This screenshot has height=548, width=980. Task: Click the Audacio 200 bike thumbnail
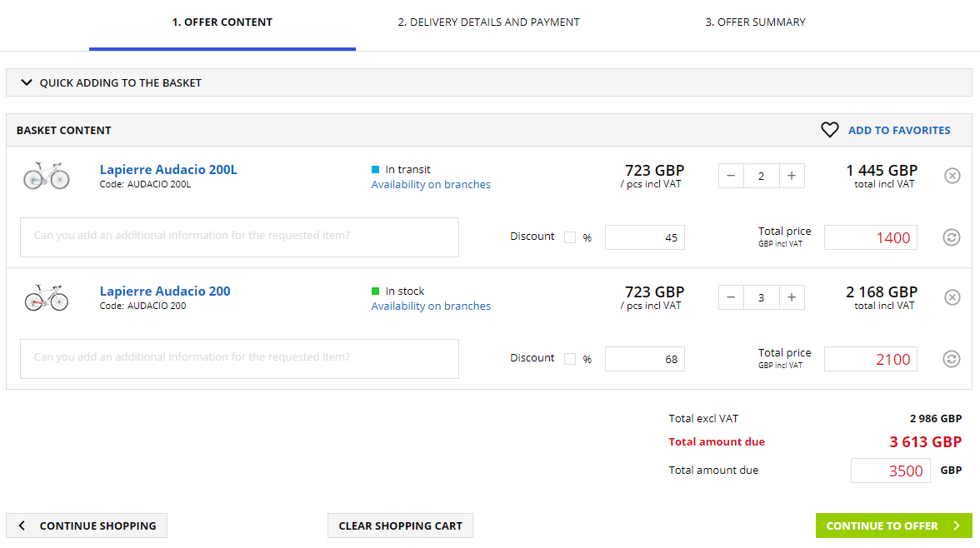47,297
